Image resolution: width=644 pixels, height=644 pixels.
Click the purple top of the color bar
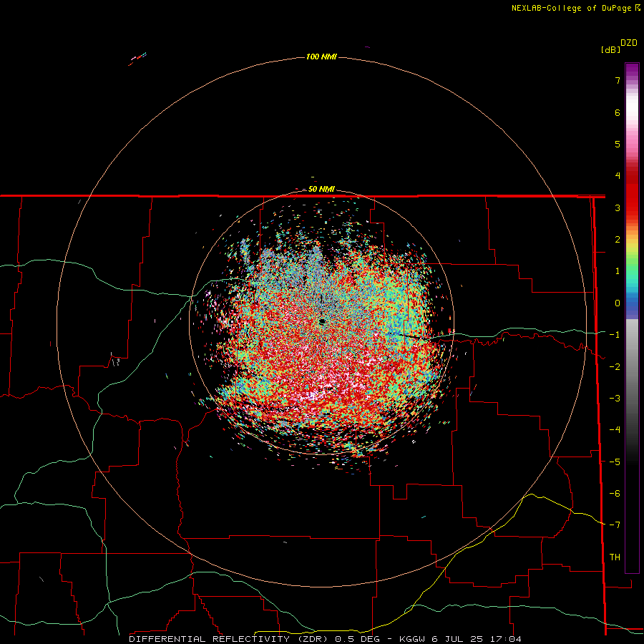tap(632, 71)
